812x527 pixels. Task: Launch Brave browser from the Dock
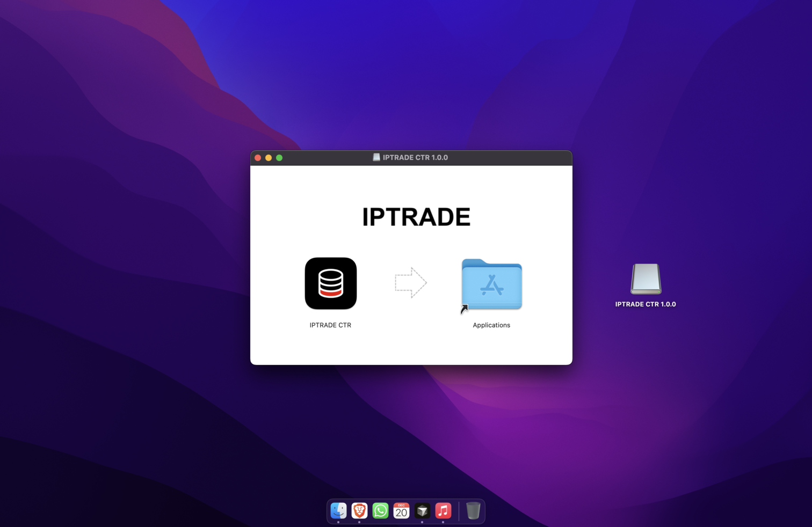(x=359, y=510)
